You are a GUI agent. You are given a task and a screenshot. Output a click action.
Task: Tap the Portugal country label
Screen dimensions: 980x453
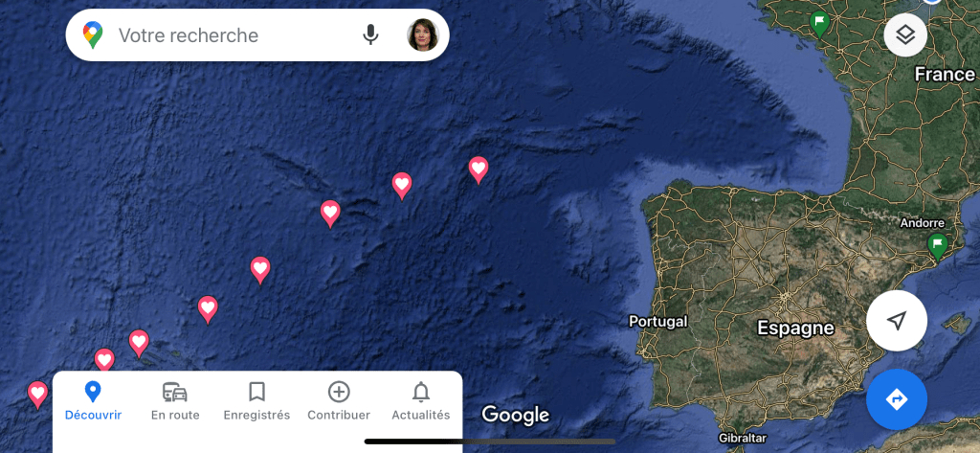click(x=658, y=322)
